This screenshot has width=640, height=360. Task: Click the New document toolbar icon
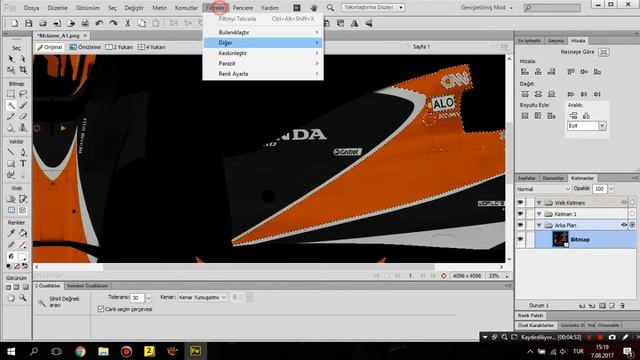tap(15, 23)
